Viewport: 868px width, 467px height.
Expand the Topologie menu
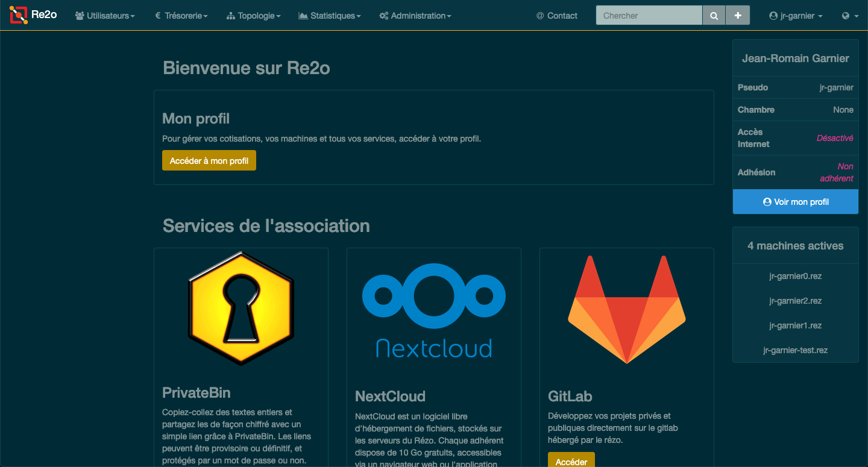coord(253,16)
